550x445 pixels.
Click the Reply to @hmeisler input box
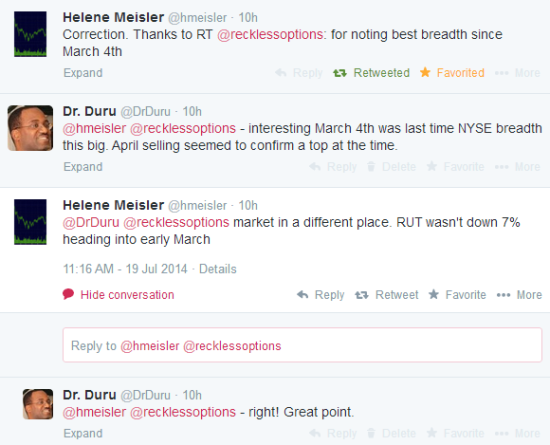point(302,345)
